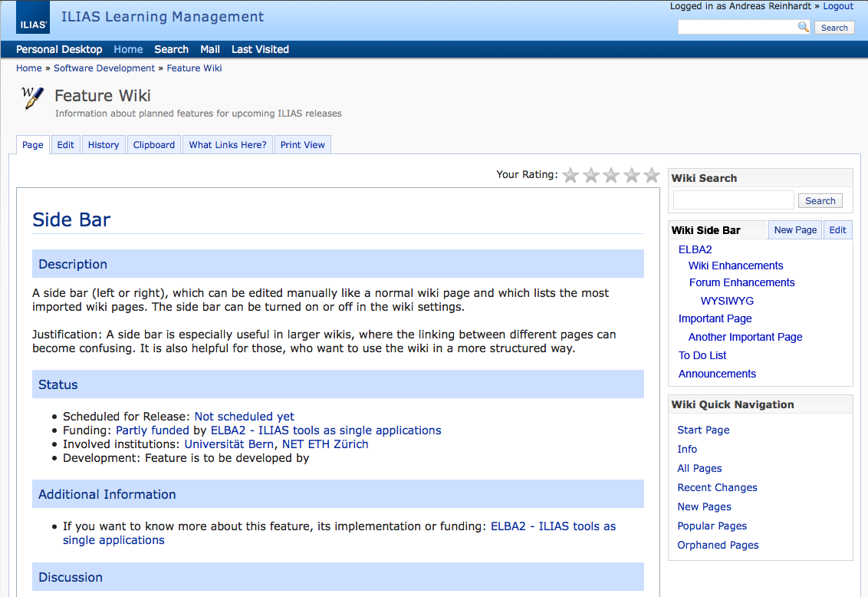
Task: Click inside the Wiki Search input field
Action: pyautogui.click(x=733, y=200)
